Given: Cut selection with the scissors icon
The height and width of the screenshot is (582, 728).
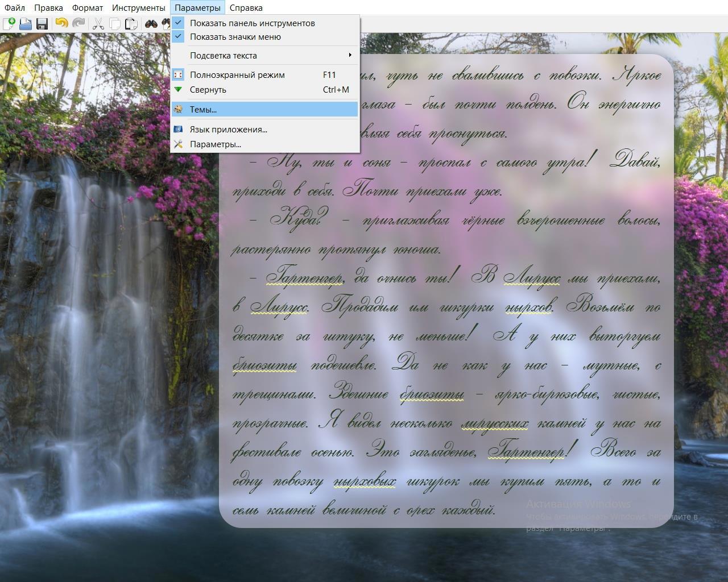Looking at the screenshot, I should [x=98, y=24].
